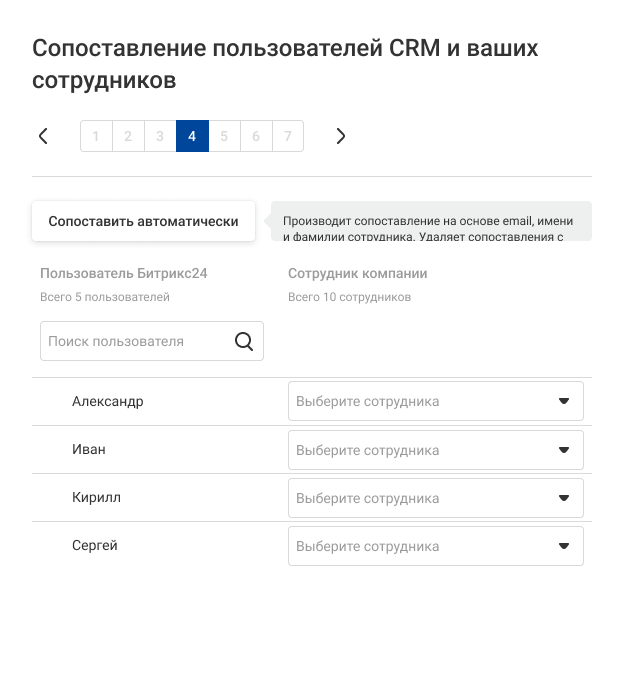This screenshot has width=624, height=679.
Task: Select the active page 4
Action: point(192,136)
